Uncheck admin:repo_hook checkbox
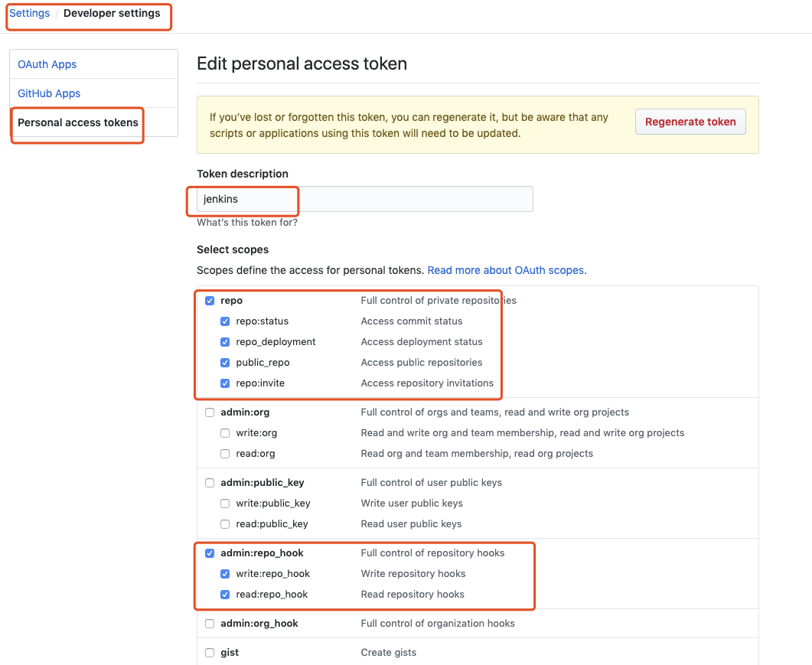812x665 pixels. click(210, 553)
